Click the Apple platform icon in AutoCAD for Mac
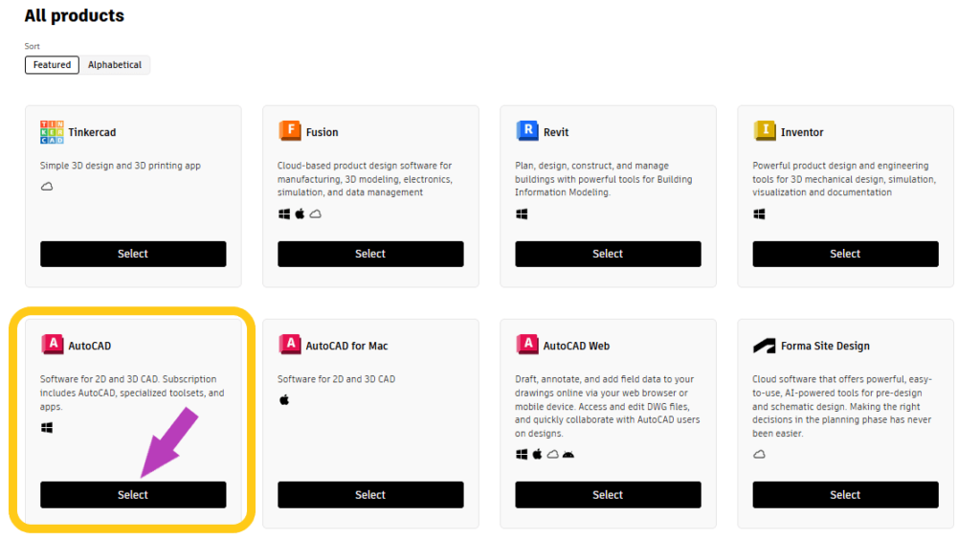Viewport: 980px width, 540px height. [x=283, y=399]
